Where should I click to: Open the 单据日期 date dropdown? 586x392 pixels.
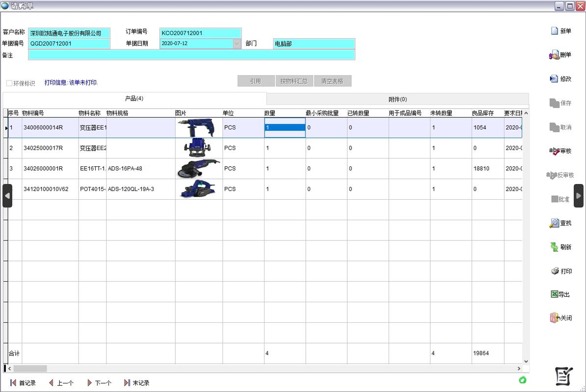click(237, 44)
